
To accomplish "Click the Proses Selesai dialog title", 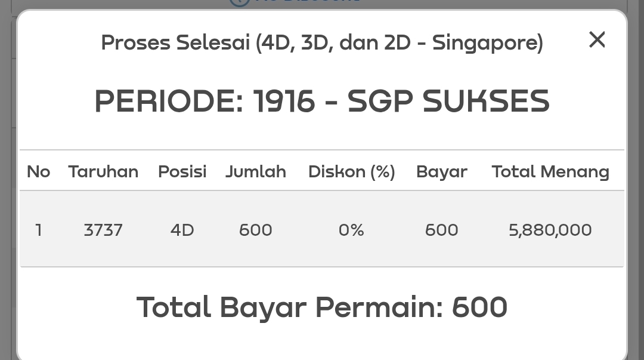I will [x=322, y=43].
